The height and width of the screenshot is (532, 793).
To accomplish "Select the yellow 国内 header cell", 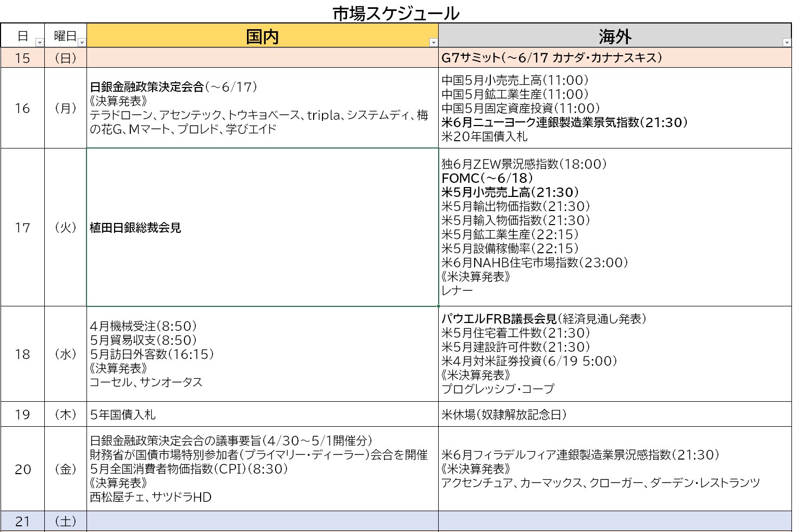I will coord(262,36).
